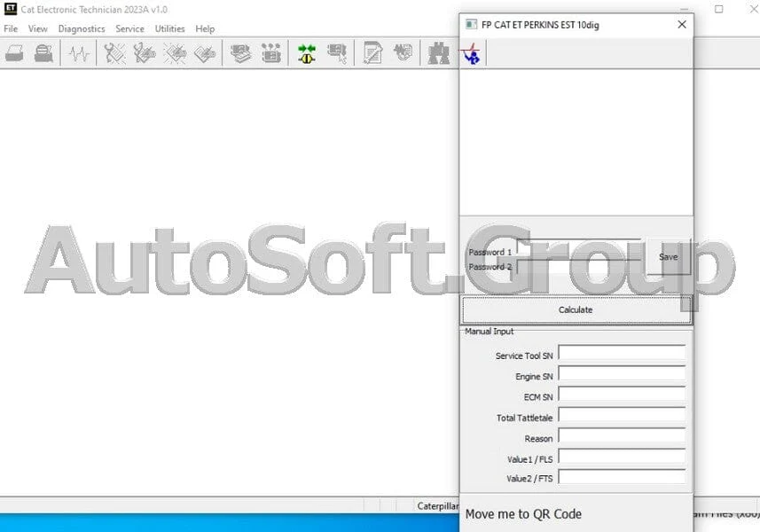The height and width of the screenshot is (532, 760).
Task: Open the ECM Summary stacked-modules icon
Action: point(241,54)
